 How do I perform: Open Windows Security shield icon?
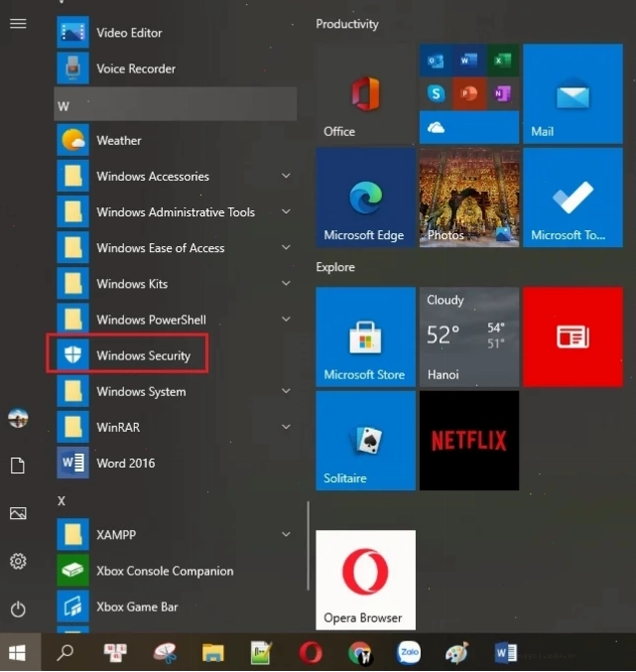[x=72, y=354]
